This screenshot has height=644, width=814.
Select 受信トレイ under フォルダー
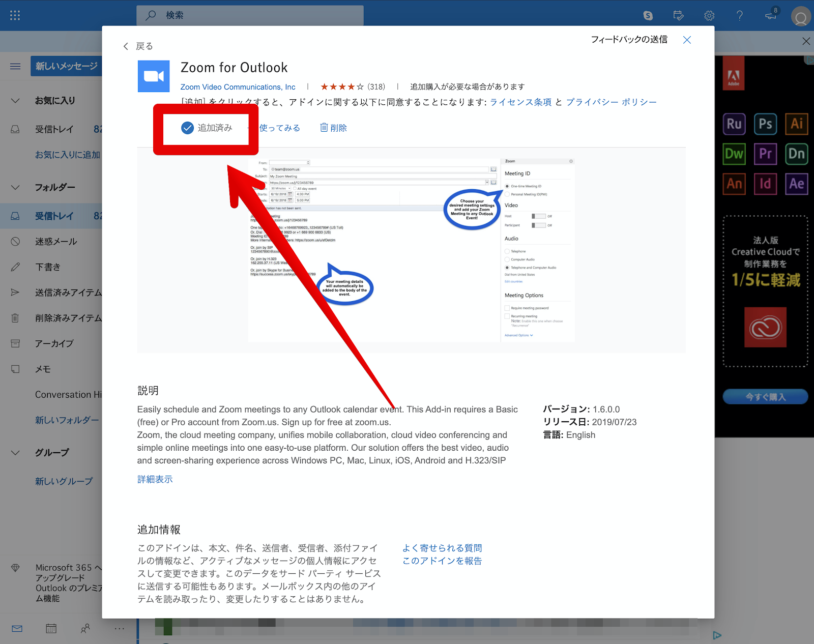tap(51, 216)
